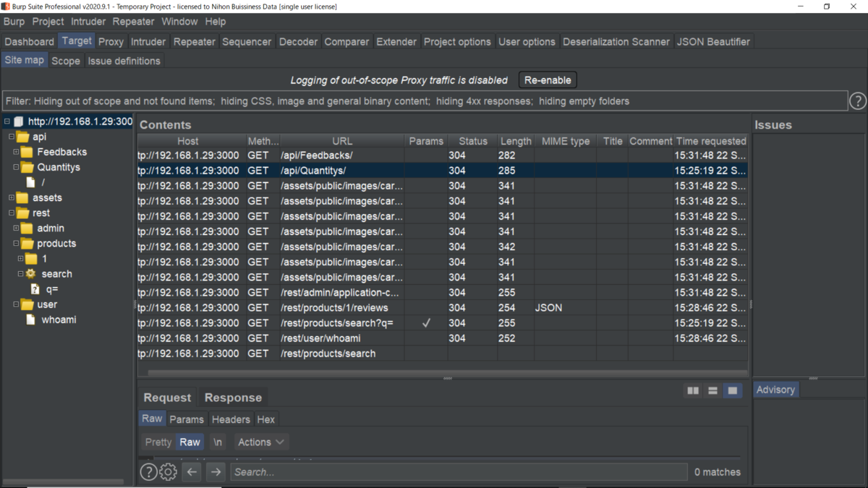
Task: Click the folder icon labeled 1
Action: (31, 259)
